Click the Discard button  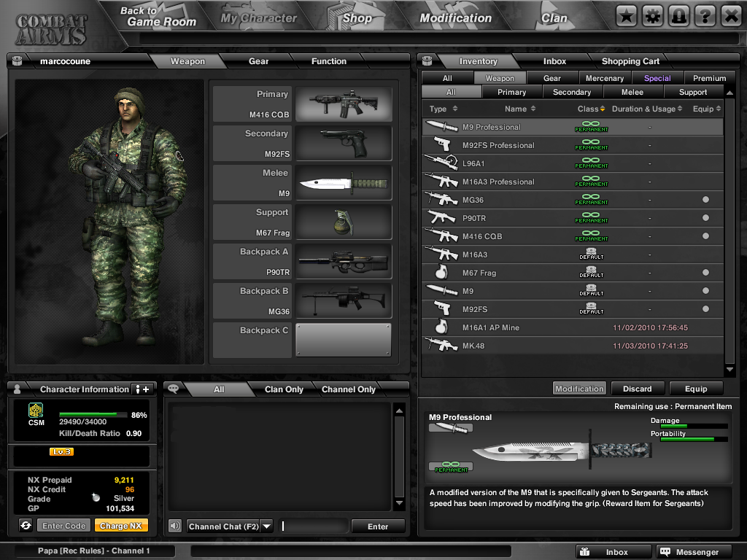pyautogui.click(x=637, y=389)
